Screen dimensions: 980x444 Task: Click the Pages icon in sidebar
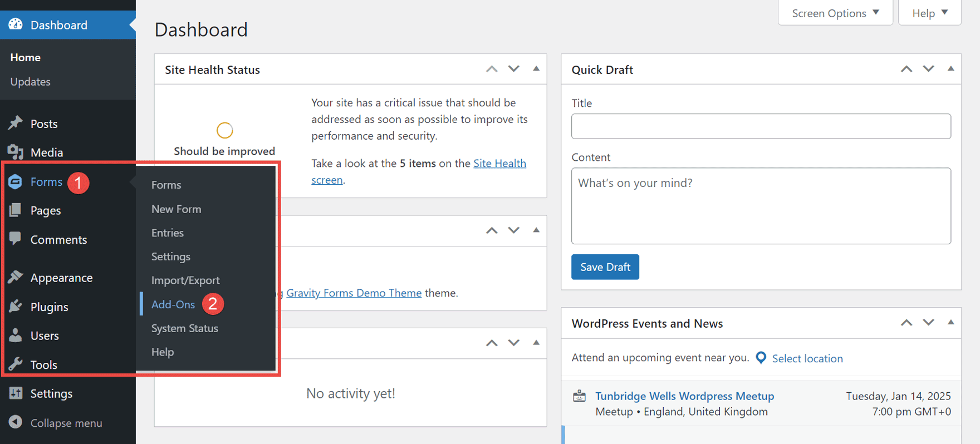pyautogui.click(x=16, y=210)
